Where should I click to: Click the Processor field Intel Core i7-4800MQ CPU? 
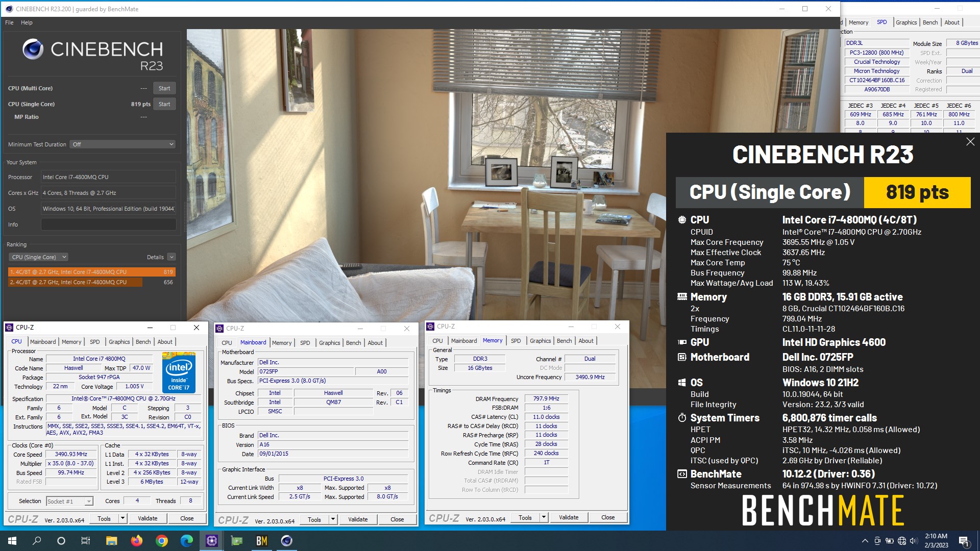[108, 177]
